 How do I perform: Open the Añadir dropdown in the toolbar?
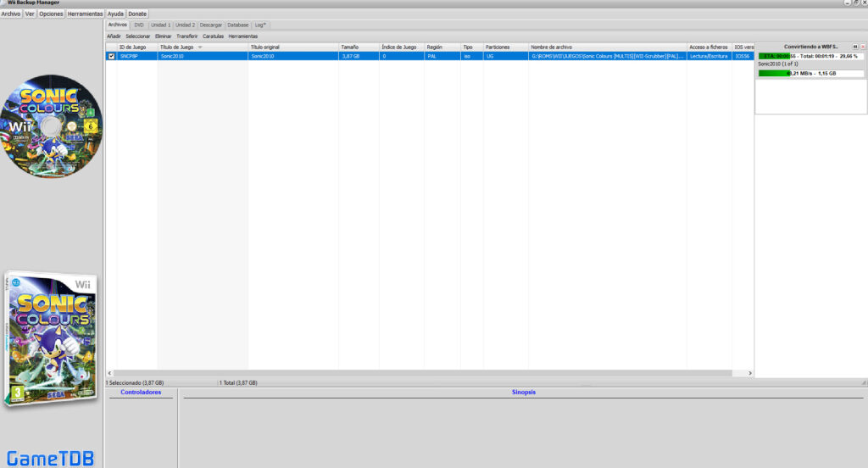click(114, 36)
